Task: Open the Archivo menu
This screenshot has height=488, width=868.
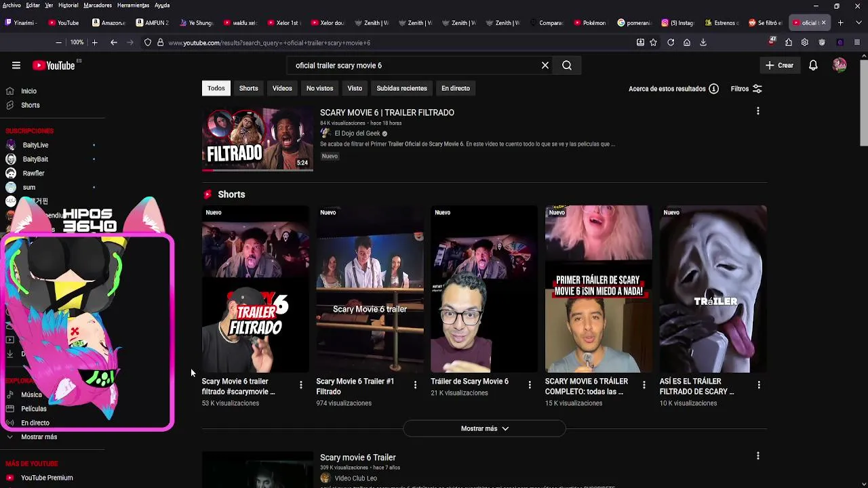Action: tap(12, 5)
